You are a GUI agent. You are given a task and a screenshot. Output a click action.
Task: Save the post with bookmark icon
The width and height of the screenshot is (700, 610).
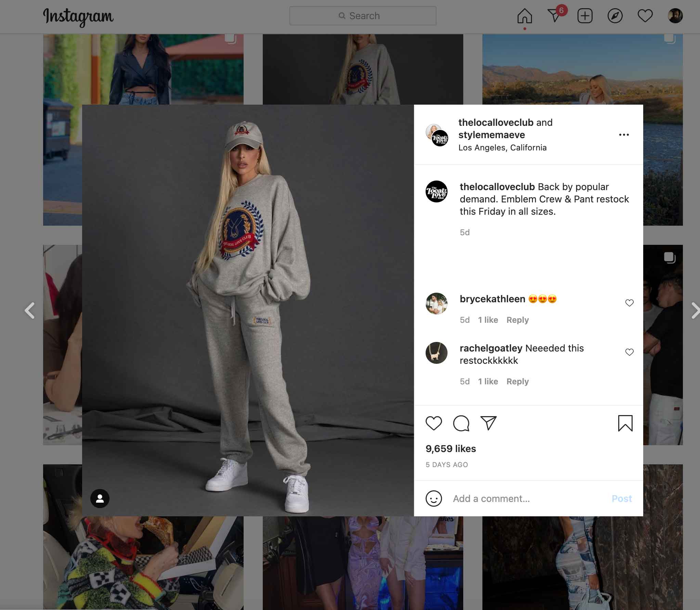625,423
